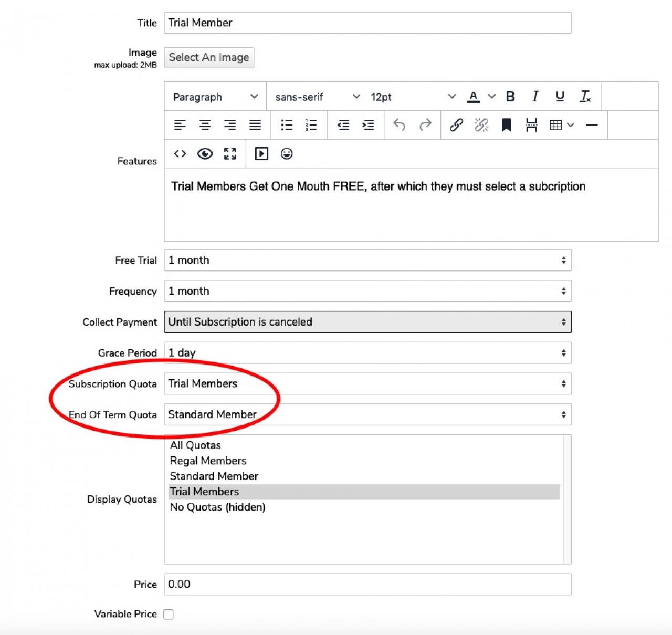Expand the Subscription Quota dropdown

367,384
